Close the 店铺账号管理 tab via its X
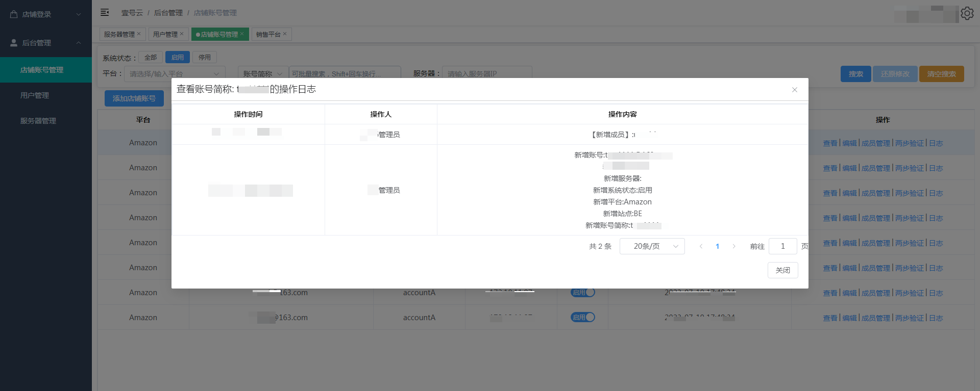 tap(242, 34)
